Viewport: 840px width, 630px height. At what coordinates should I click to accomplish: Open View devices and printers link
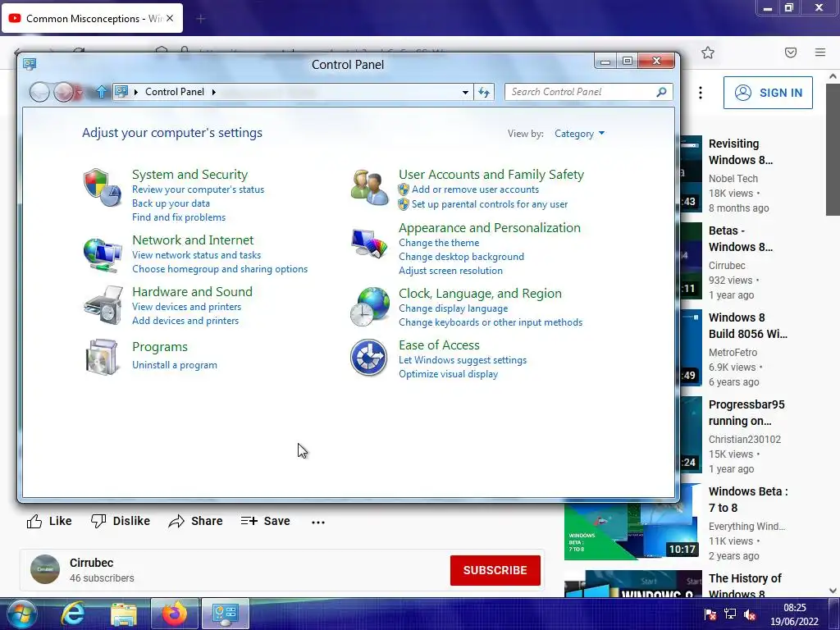(x=186, y=307)
